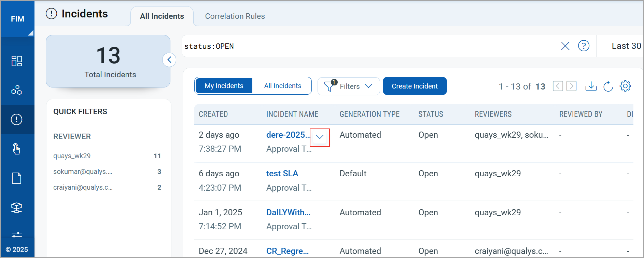Go to next page of incidents
This screenshot has width=644, height=258.
571,86
